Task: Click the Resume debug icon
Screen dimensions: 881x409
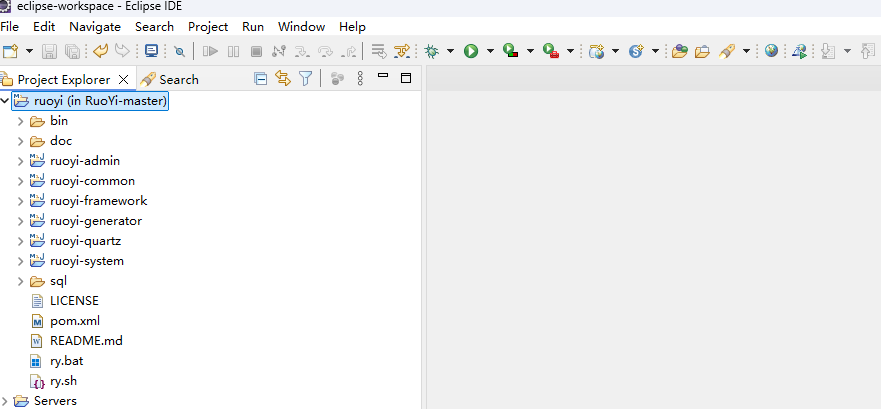Action: (x=210, y=52)
